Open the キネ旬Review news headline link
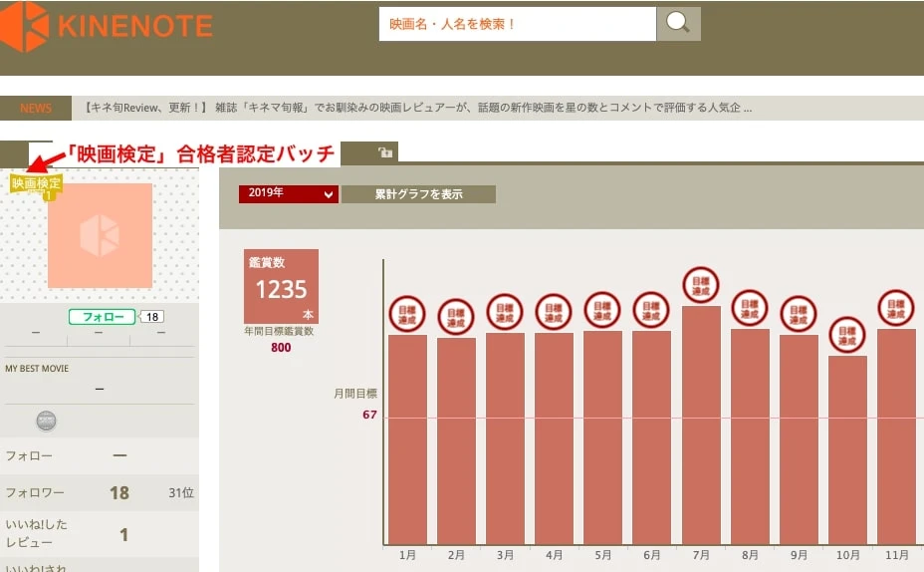This screenshot has width=924, height=572. click(418, 108)
